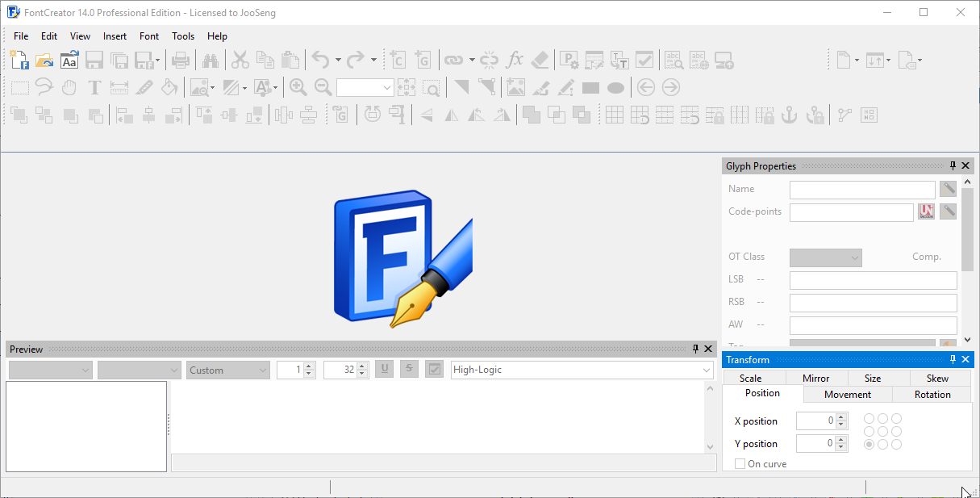Click the Redo arrow icon

356,60
